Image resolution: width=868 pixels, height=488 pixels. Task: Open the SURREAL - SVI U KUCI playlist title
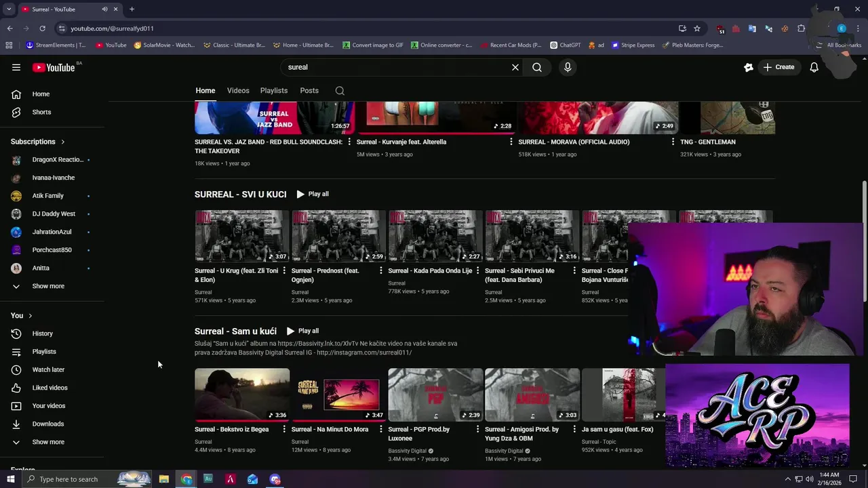[241, 194]
